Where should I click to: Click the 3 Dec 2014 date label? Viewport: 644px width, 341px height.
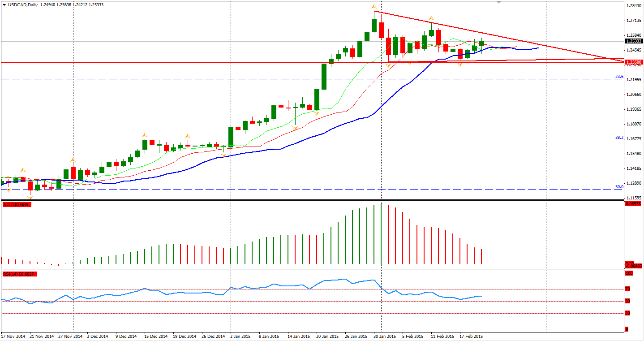click(97, 336)
